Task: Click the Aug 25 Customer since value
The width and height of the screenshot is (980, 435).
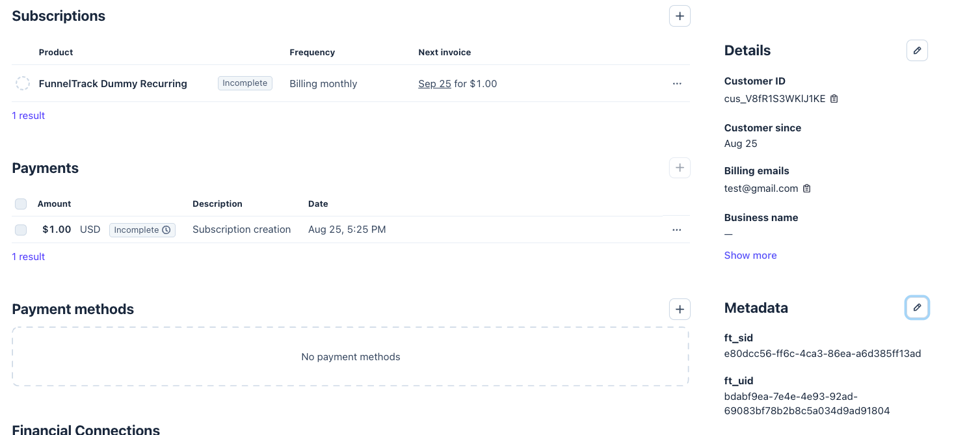Action: click(x=741, y=144)
